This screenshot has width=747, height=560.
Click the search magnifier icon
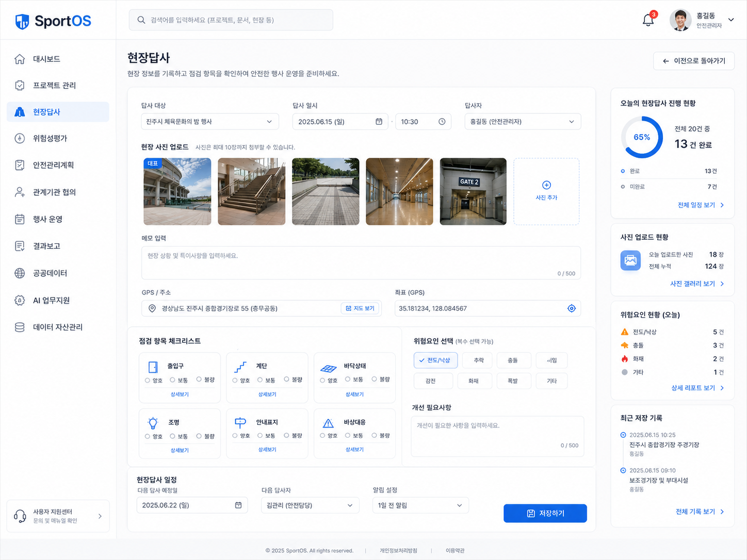tap(141, 20)
